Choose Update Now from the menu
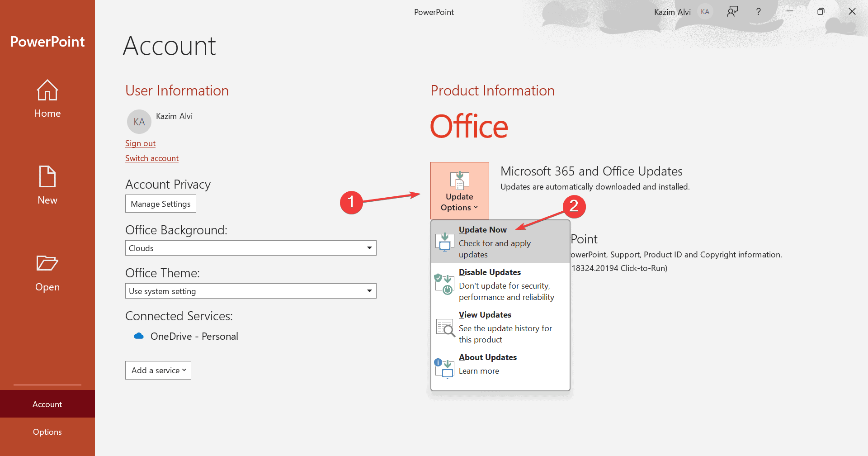The height and width of the screenshot is (456, 868). click(482, 229)
